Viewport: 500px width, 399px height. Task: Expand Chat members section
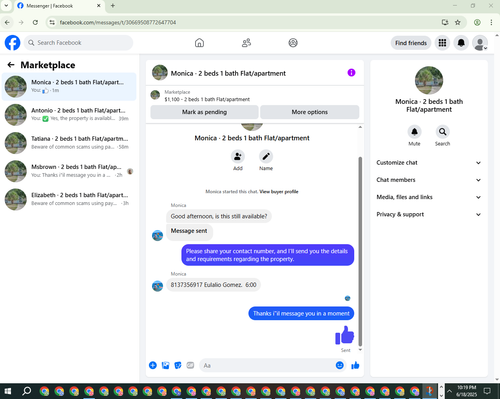[x=429, y=180]
